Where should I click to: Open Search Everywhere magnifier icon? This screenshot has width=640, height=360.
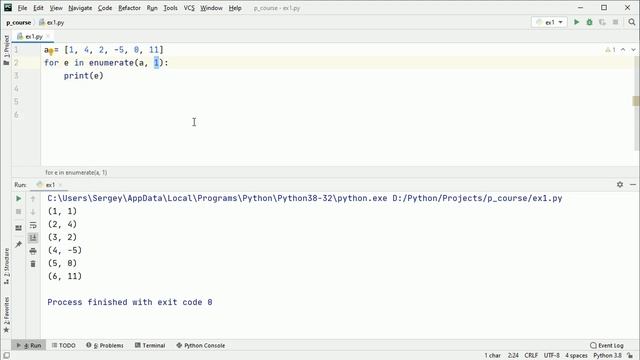click(631, 22)
